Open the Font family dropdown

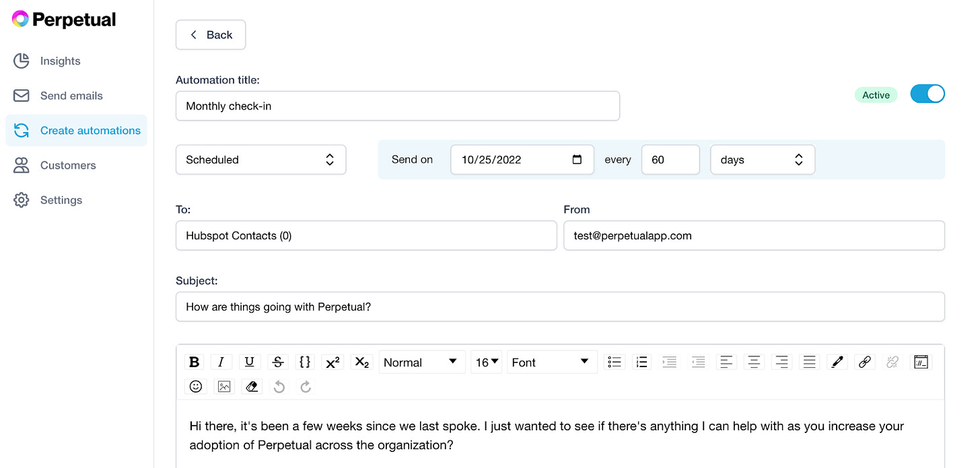[x=552, y=362]
